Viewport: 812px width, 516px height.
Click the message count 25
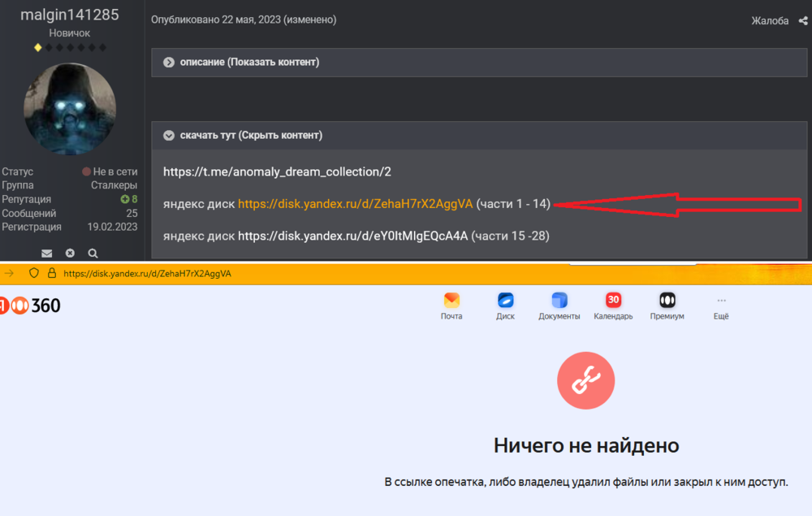pos(132,214)
